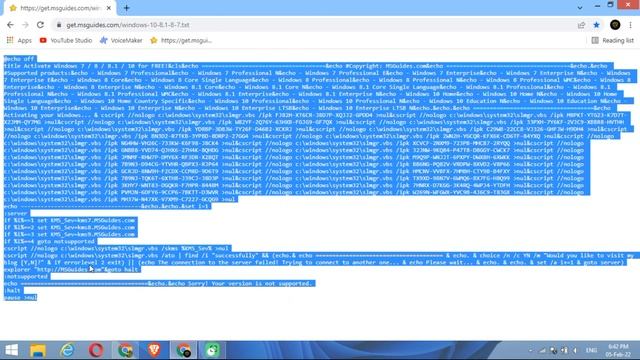This screenshot has width=640, height=360.
Task: Launch Brave browser from the taskbar
Action: [x=154, y=350]
